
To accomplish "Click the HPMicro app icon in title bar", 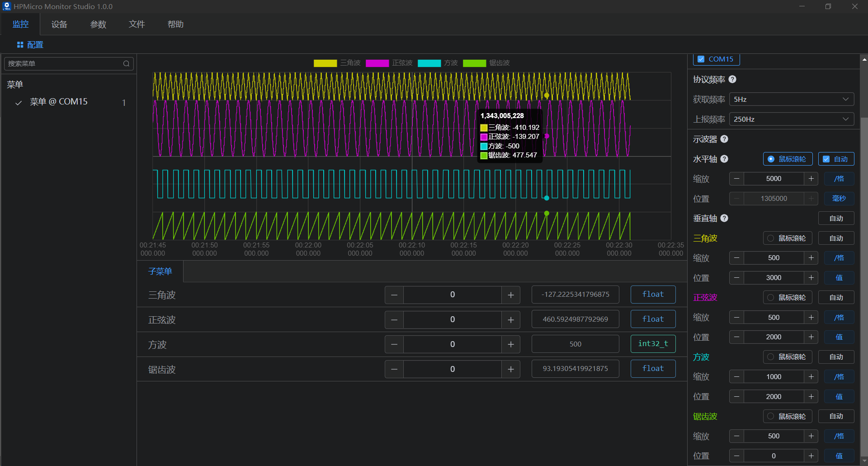I will [x=7, y=6].
